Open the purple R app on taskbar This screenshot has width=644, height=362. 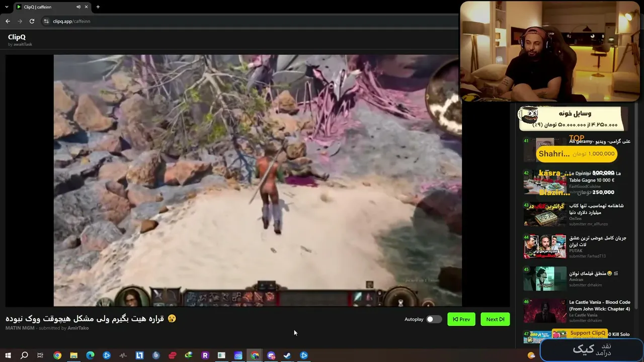click(x=205, y=355)
